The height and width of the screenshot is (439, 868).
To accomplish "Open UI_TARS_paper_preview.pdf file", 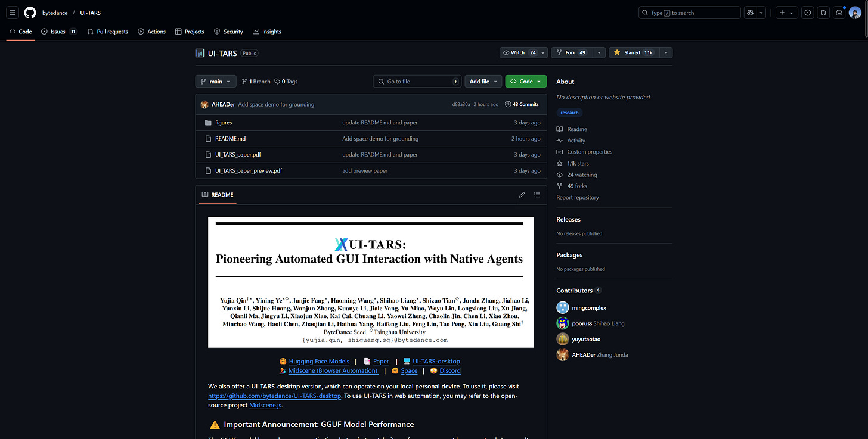I will pos(249,171).
